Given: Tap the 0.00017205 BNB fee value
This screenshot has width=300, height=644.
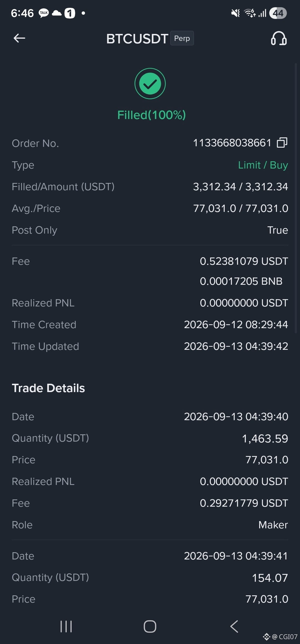Looking at the screenshot, I should tap(241, 281).
